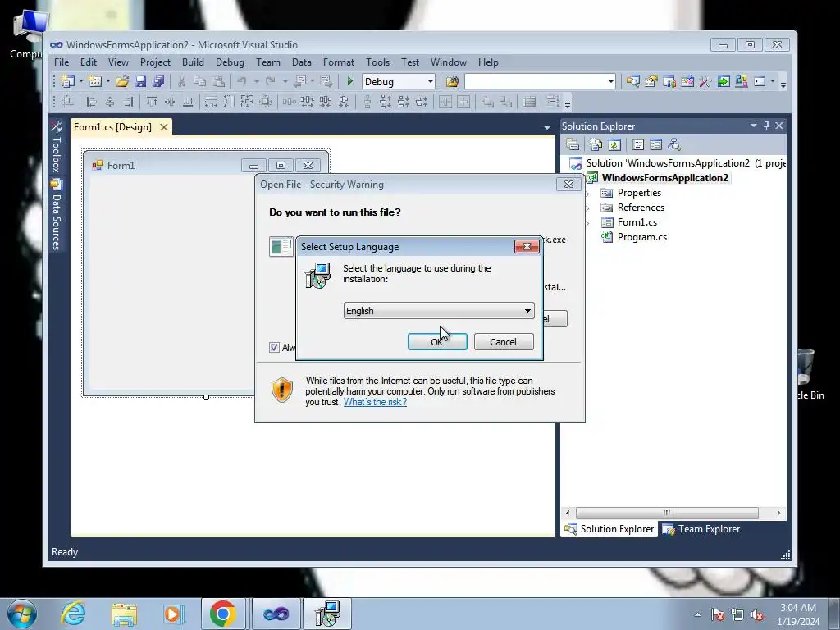Screen dimensions: 840x630
Task: Click Cancel in Select Setup Language dialog
Action: point(504,342)
